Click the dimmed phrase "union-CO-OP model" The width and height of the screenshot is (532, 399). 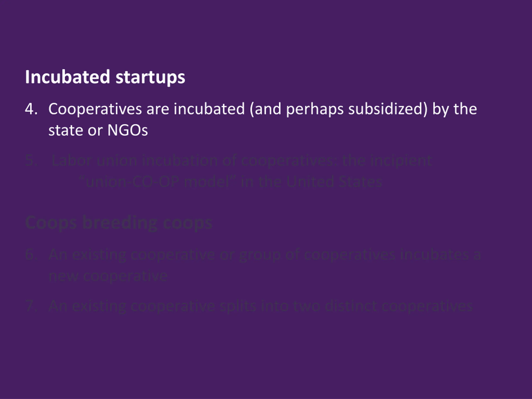coord(157,182)
